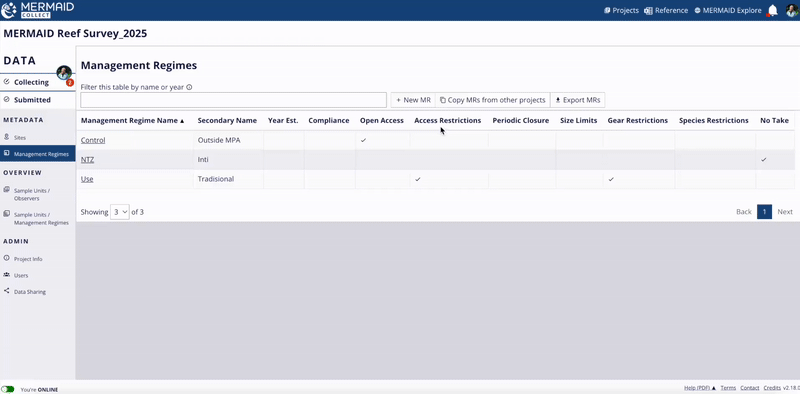
Task: Sort by Gear Restrictions column
Action: pos(637,121)
